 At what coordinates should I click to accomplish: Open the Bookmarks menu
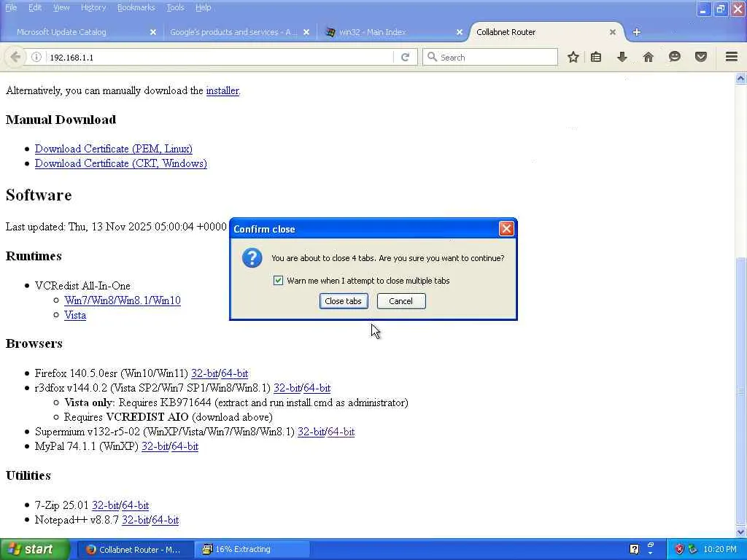point(136,7)
